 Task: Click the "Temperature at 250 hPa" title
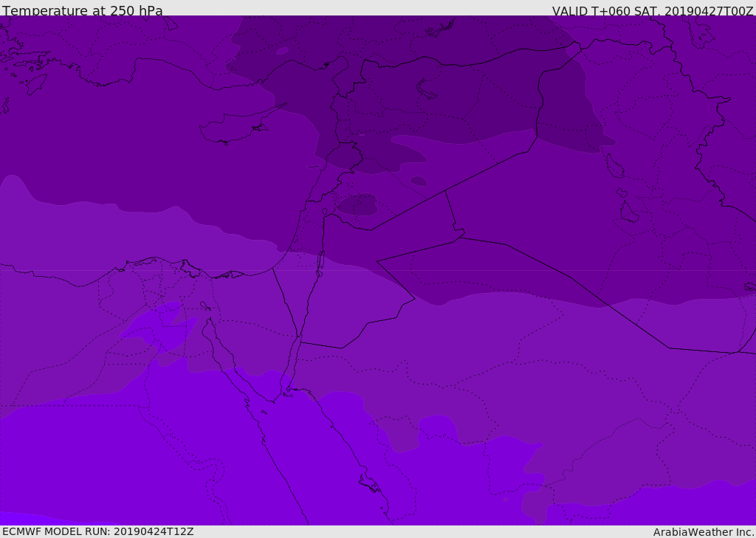tap(82, 11)
